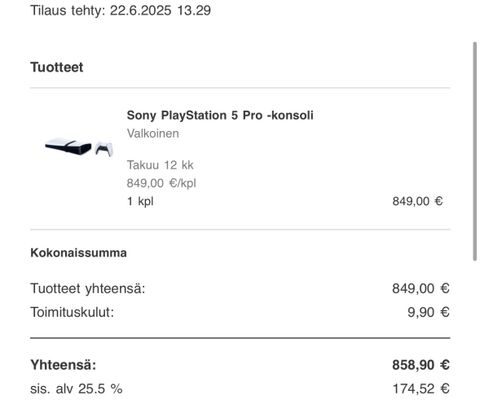Viewport: 480px width, 412px height.
Task: Click the Yhteensä total label
Action: point(63,365)
